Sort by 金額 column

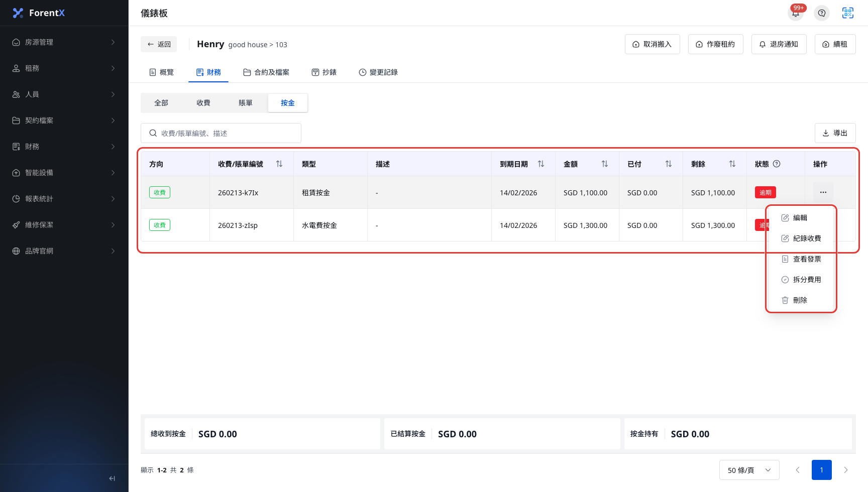[605, 164]
